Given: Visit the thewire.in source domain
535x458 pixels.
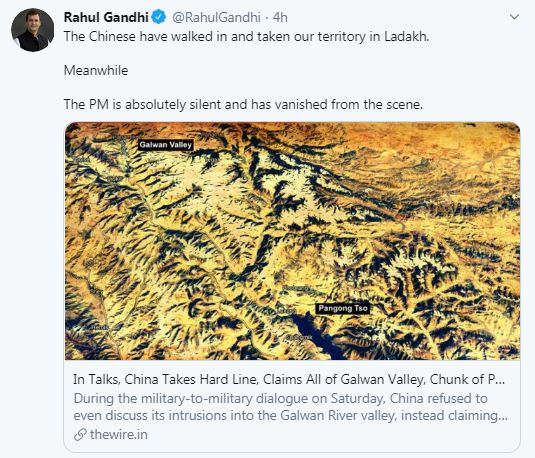Looking at the screenshot, I should coord(119,435).
